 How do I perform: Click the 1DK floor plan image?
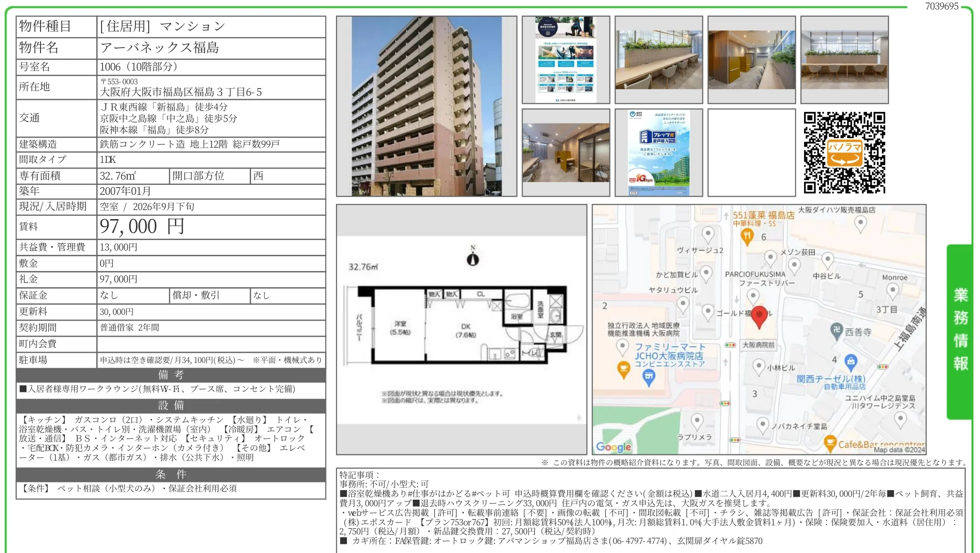pos(461,330)
